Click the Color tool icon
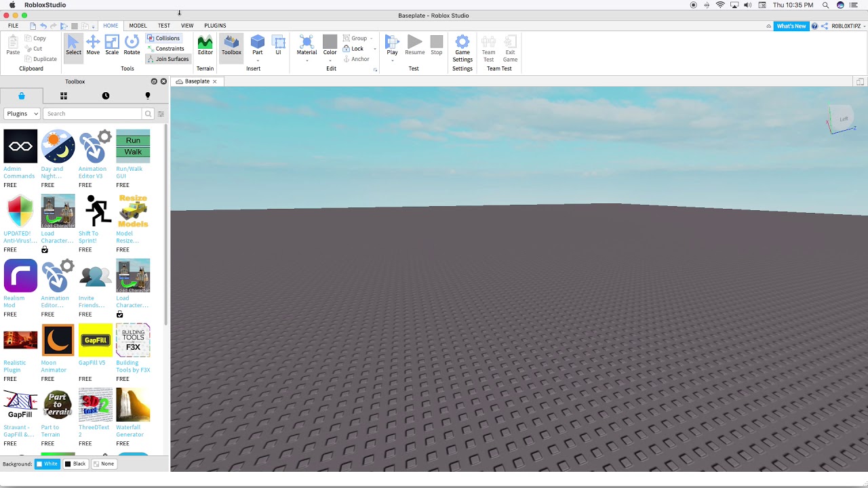The image size is (868, 488). click(x=330, y=42)
